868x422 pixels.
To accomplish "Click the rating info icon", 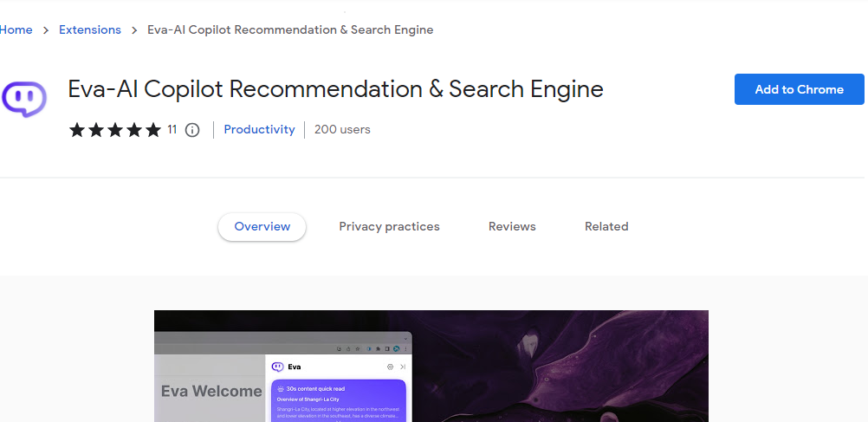I will click(x=192, y=130).
